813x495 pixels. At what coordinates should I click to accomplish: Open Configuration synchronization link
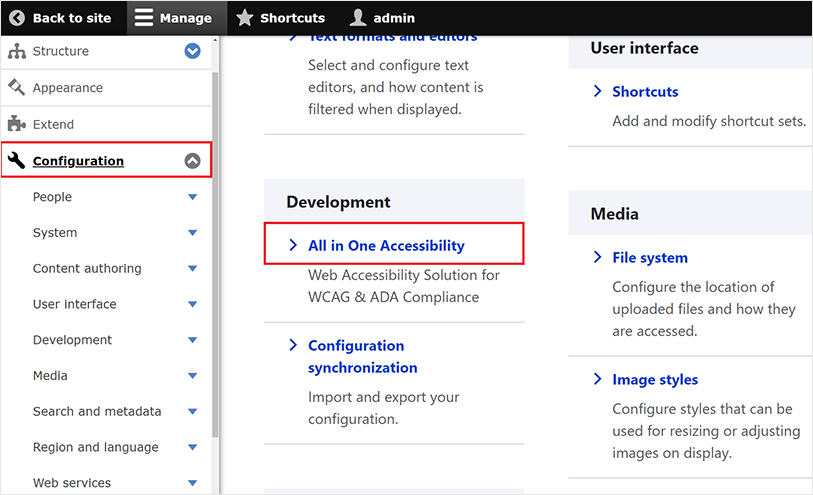coord(363,357)
